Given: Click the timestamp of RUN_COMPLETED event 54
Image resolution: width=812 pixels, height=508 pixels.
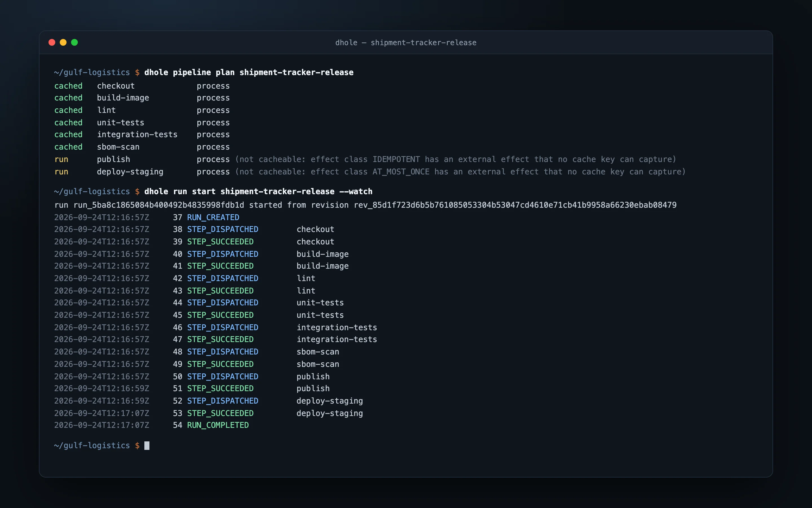Looking at the screenshot, I should (102, 425).
